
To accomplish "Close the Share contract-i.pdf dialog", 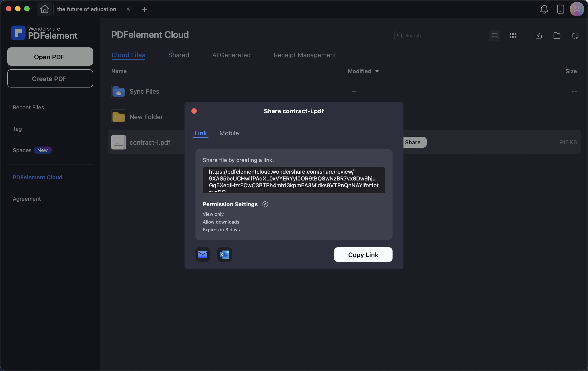I will point(194,111).
